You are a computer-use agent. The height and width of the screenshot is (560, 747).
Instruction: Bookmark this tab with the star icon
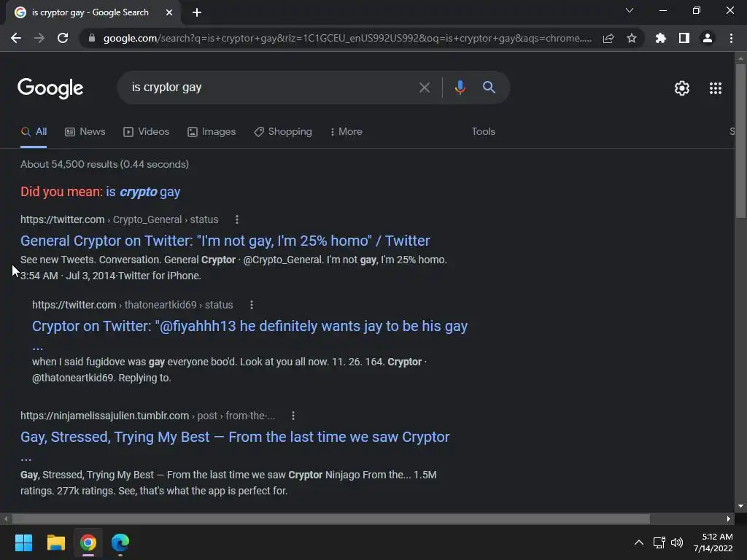click(x=632, y=38)
